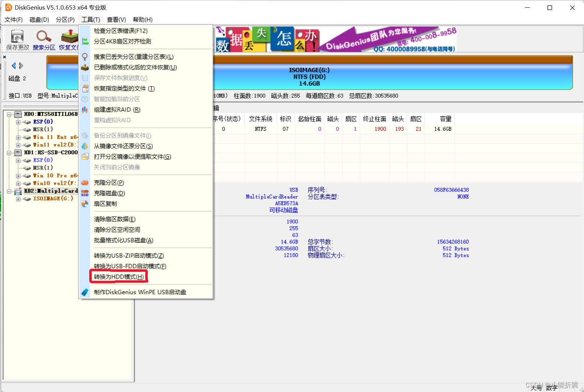Image resolution: width=584 pixels, height=392 pixels.
Task: Click the ISOIMAGE(G:) partition drive icon
Action: pyautogui.click(x=27, y=199)
